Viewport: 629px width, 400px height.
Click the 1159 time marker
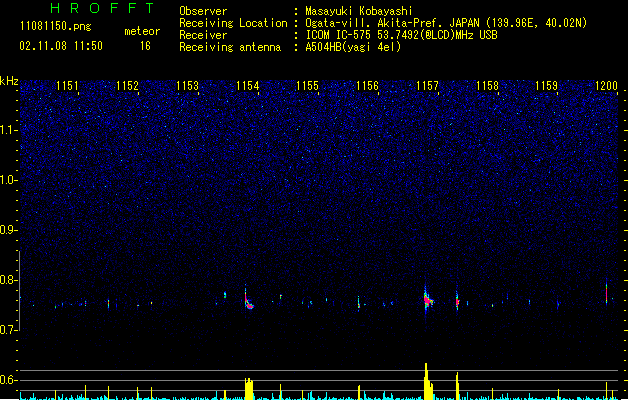[x=547, y=85]
